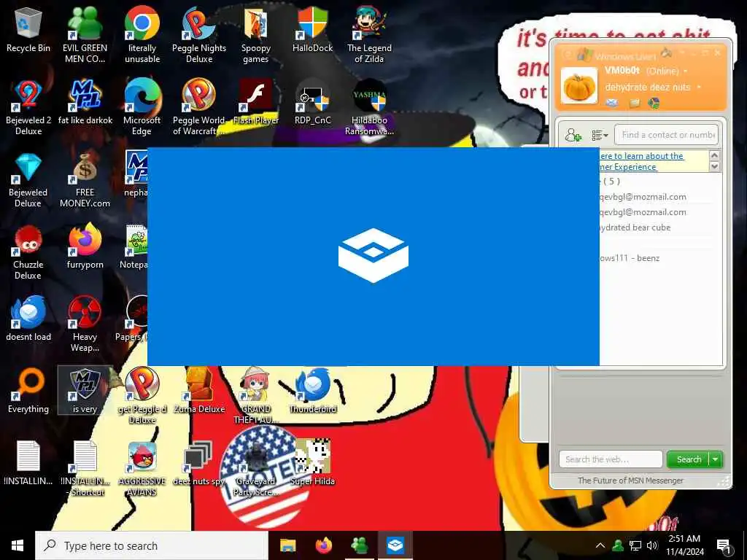The height and width of the screenshot is (560, 747).
Task: Open the notification center icon
Action: 724,547
